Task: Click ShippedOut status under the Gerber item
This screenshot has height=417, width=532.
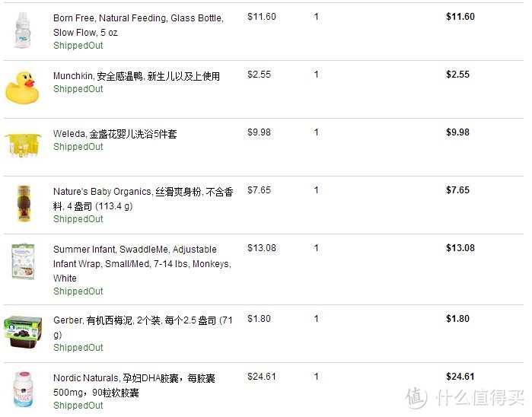Action: tap(78, 348)
